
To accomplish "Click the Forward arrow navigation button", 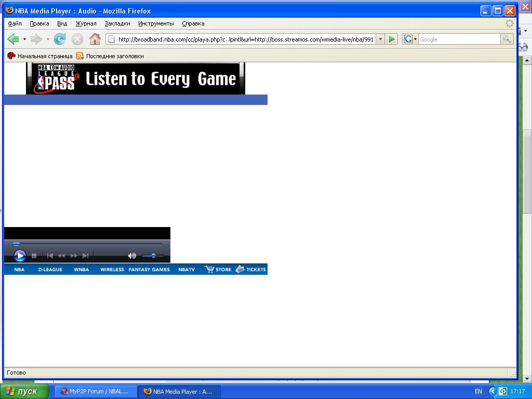I will coord(36,39).
